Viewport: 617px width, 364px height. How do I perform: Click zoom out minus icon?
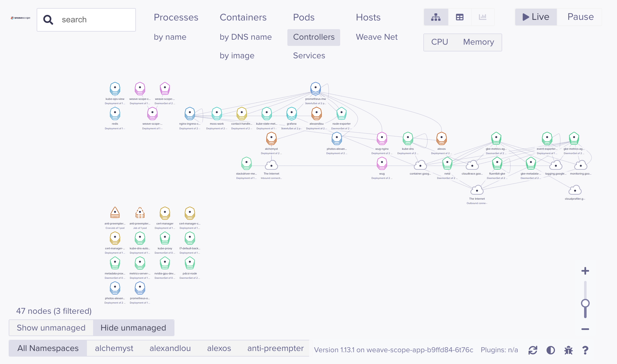585,329
